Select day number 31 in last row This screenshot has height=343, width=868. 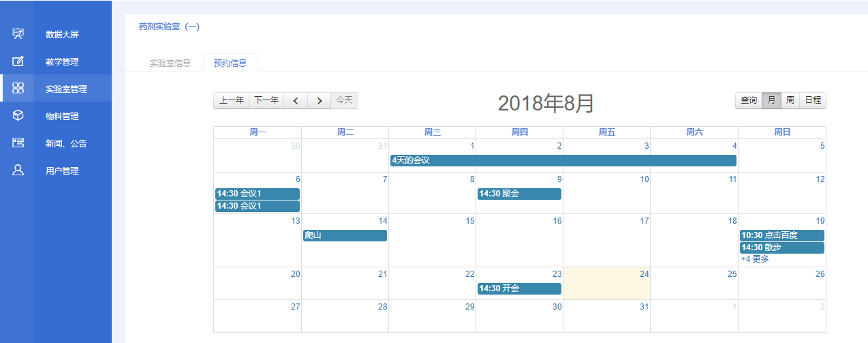645,307
